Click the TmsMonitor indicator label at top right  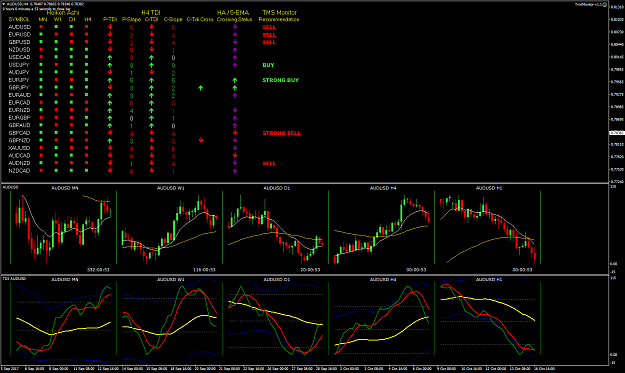click(x=591, y=4)
